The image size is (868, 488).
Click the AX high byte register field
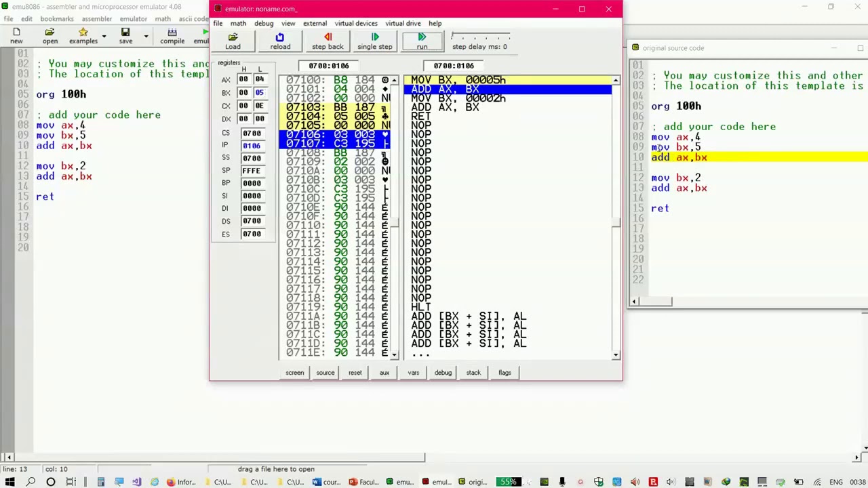pos(243,79)
